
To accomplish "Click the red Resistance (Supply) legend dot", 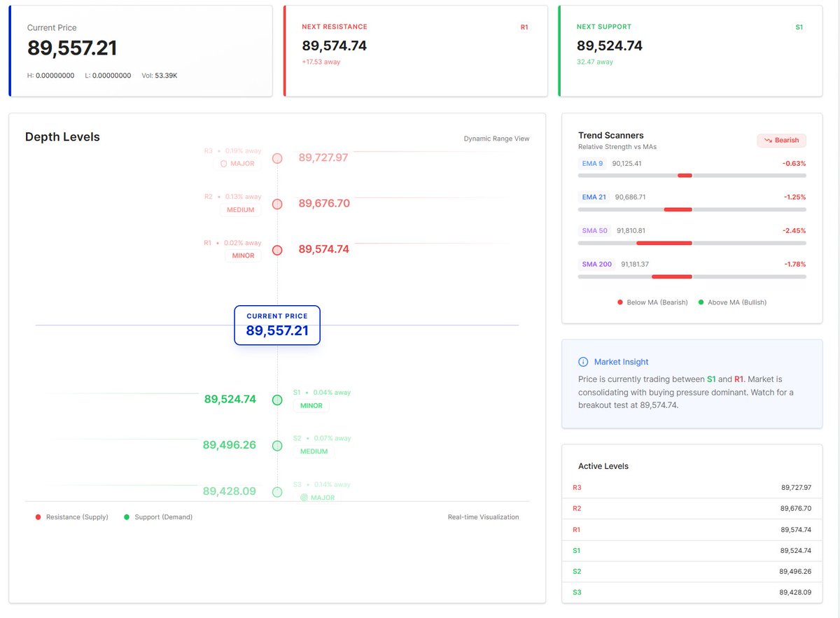I will [38, 517].
